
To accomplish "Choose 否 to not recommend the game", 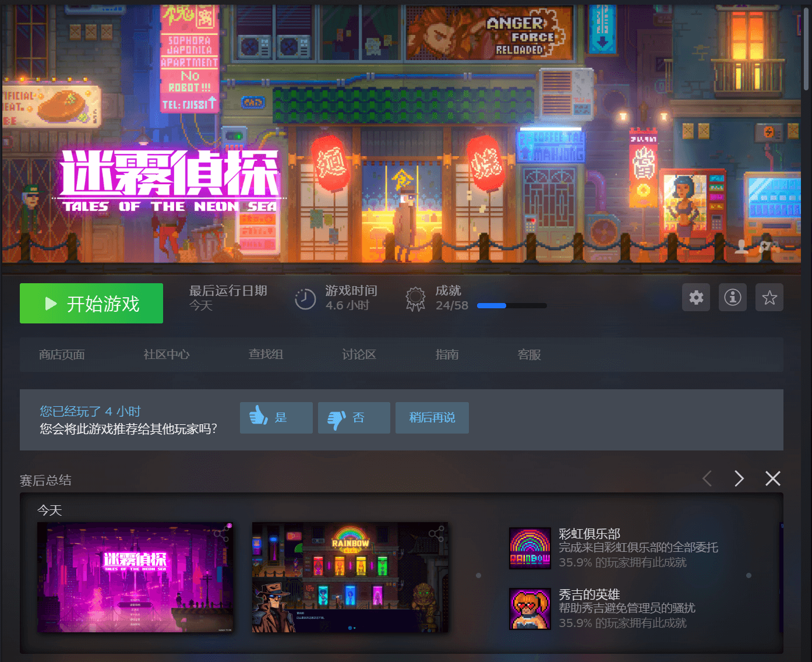I will point(354,417).
